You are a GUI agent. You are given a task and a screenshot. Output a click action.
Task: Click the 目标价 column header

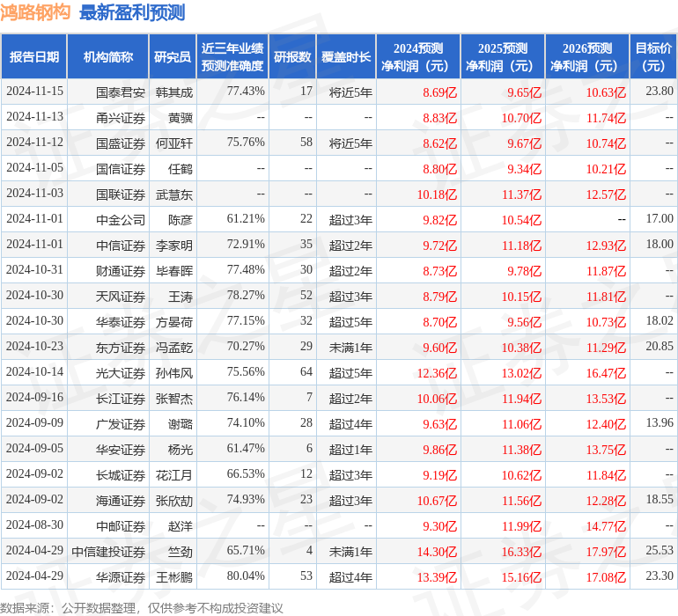pyautogui.click(x=653, y=56)
